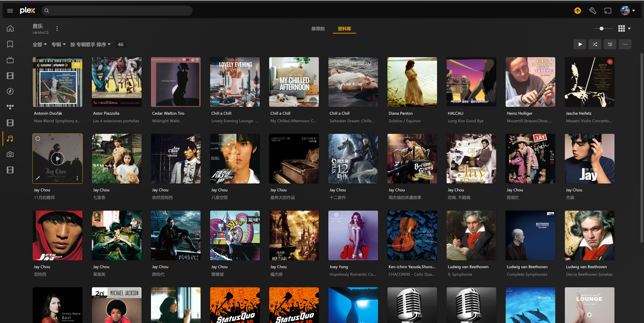Select the 11月的蕭邦 album selection circle
This screenshot has width=644, height=323.
pyautogui.click(x=38, y=138)
